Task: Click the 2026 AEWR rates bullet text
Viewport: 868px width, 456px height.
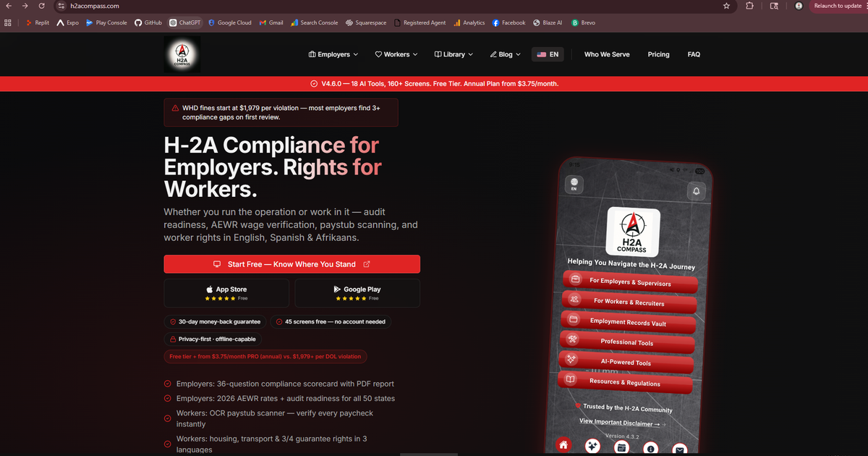Action: coord(286,399)
